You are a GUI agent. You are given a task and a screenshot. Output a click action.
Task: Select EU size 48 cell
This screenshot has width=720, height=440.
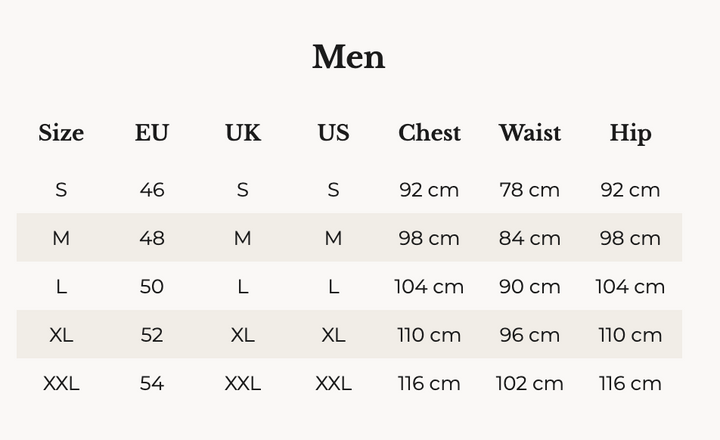[152, 238]
